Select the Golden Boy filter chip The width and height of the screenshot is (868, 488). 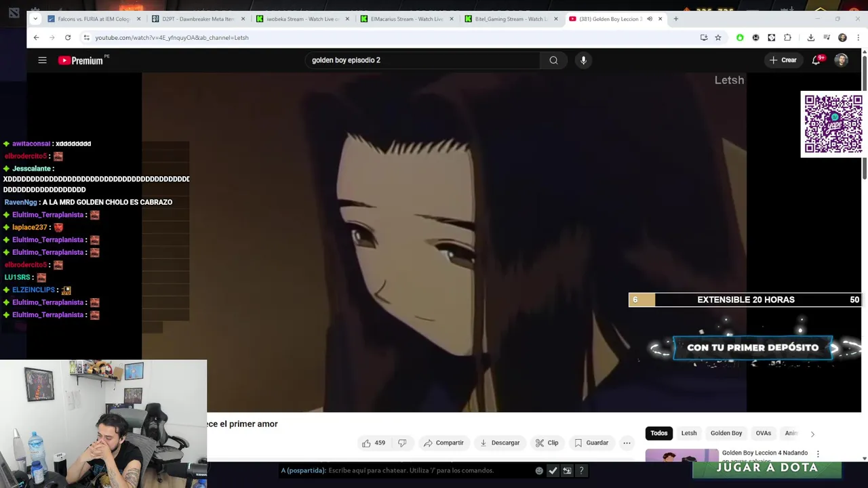pyautogui.click(x=726, y=433)
